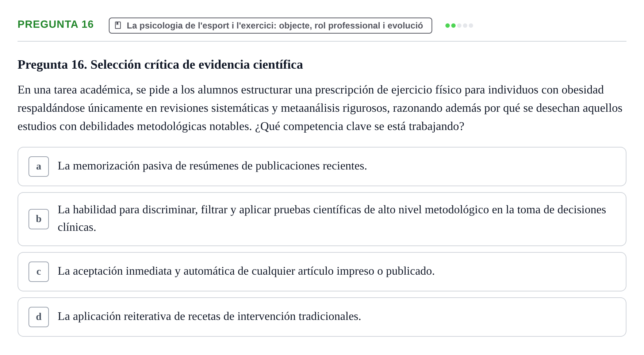Choose 'La aceptación inmediata y automática' answer

[322, 272]
